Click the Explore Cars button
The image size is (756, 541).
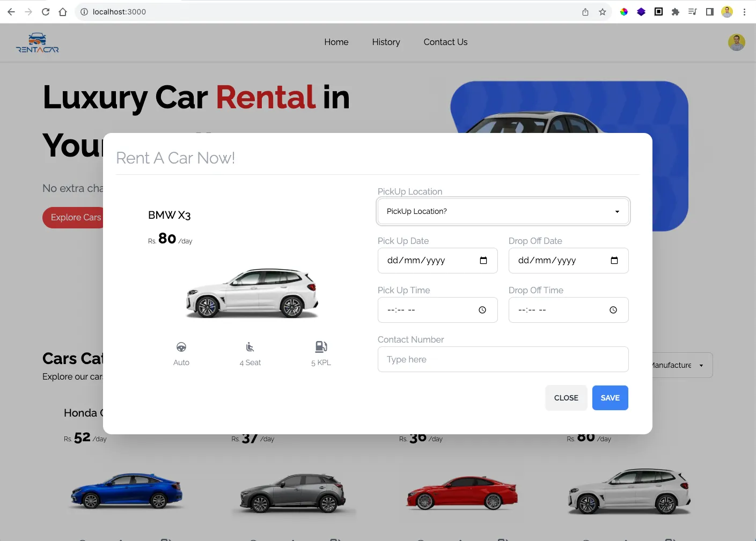click(74, 218)
